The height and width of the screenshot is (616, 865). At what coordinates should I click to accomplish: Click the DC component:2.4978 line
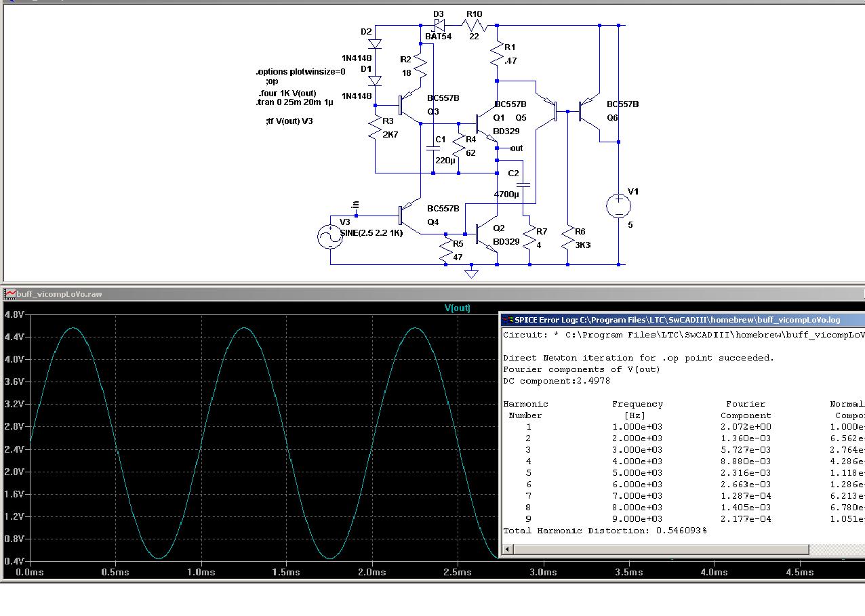(557, 381)
